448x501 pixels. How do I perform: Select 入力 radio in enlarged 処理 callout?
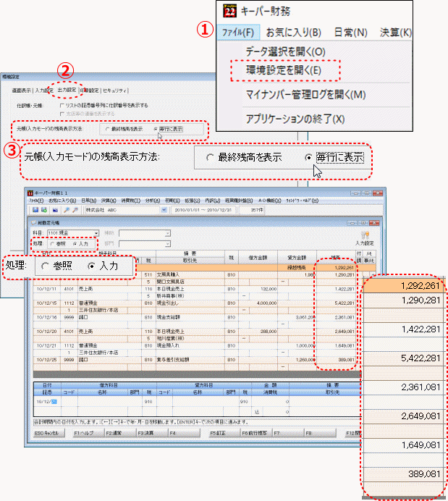[91, 266]
